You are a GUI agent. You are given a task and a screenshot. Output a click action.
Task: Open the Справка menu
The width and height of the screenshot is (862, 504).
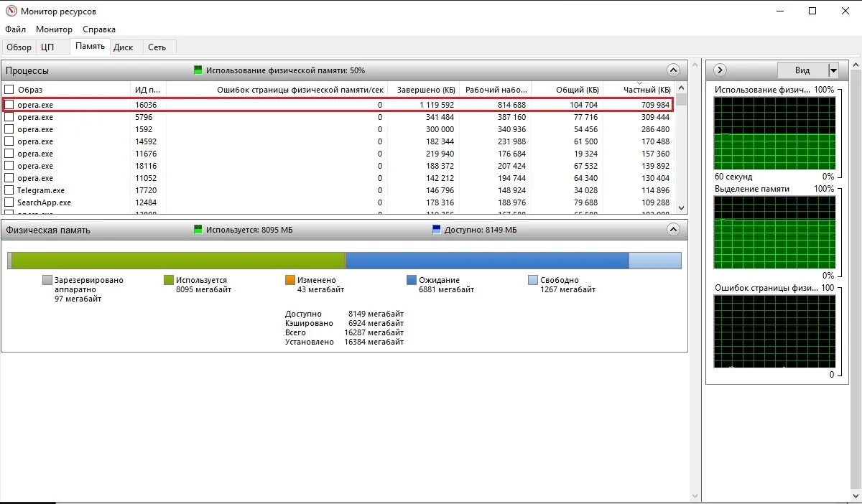click(99, 29)
